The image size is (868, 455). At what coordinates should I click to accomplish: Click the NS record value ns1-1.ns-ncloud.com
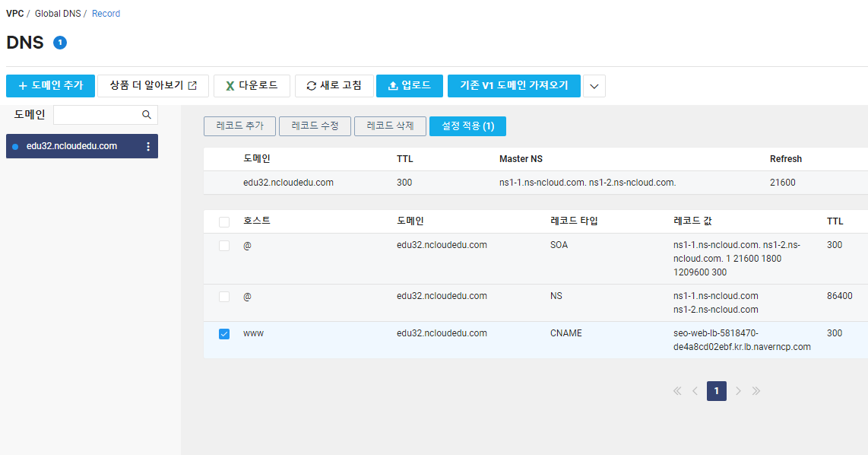(716, 296)
